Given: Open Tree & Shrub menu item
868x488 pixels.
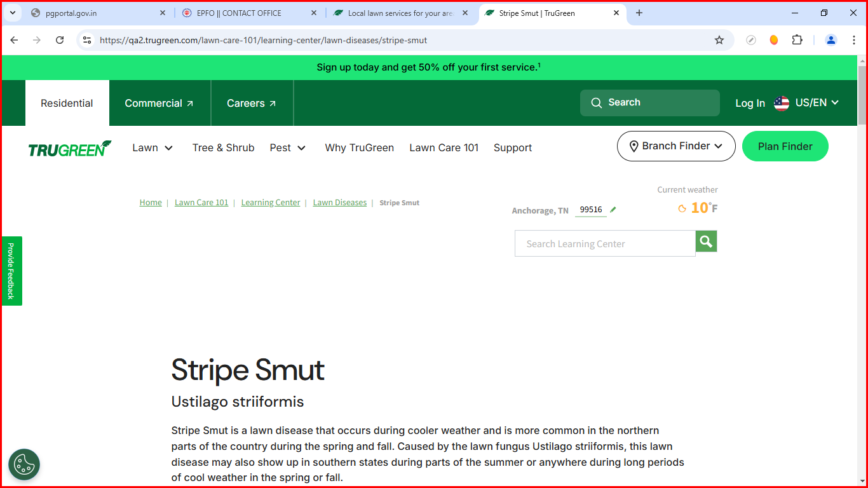Looking at the screenshot, I should tap(223, 147).
